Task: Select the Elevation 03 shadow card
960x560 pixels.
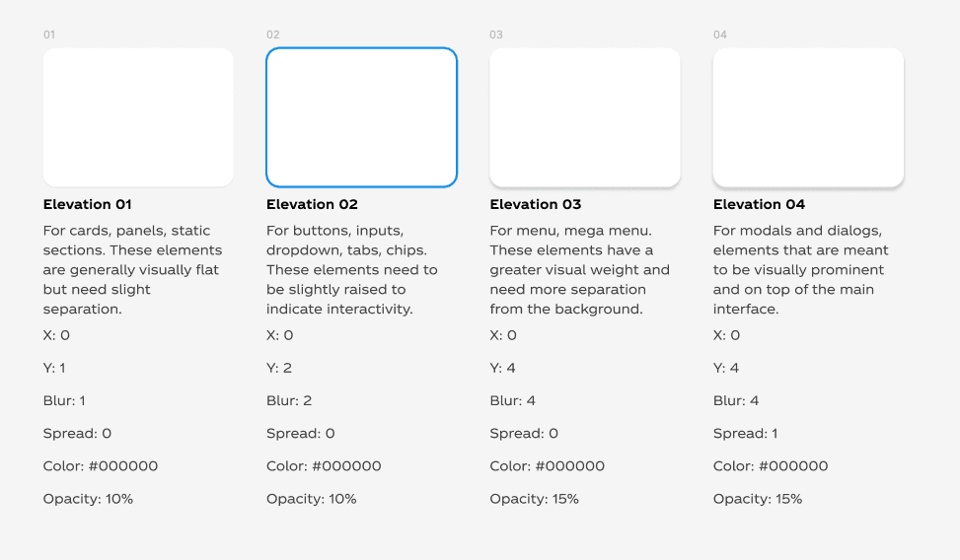Action: (x=585, y=117)
